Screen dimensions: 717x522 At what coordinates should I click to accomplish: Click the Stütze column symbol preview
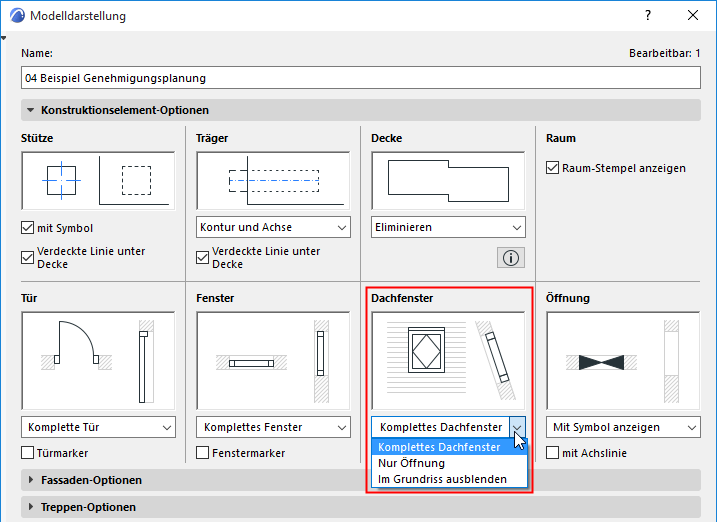[x=98, y=180]
